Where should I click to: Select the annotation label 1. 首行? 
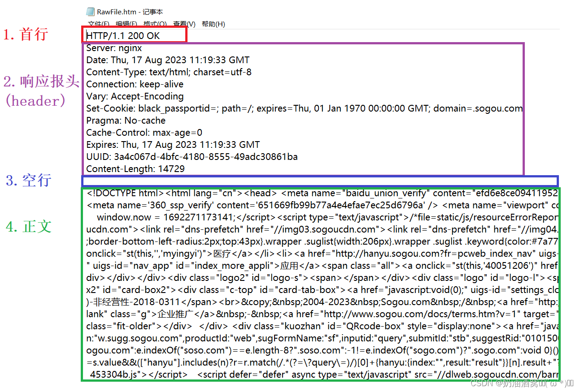click(26, 34)
